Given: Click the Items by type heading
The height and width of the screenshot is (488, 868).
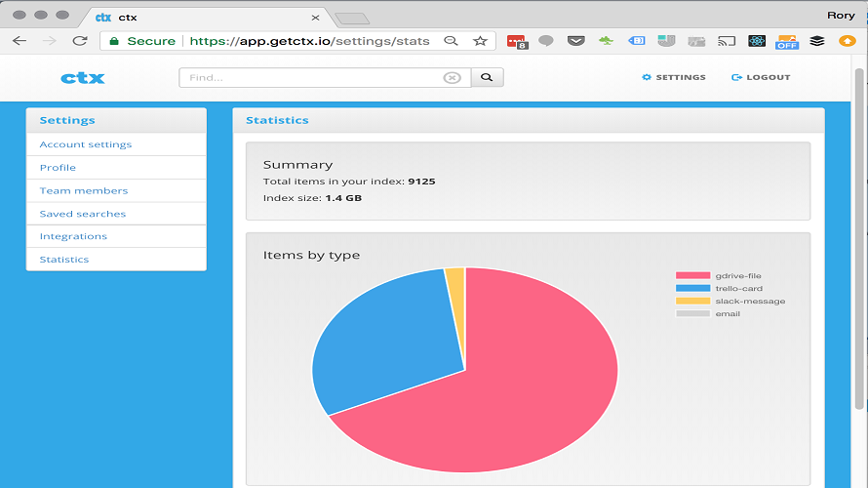Looking at the screenshot, I should [311, 255].
